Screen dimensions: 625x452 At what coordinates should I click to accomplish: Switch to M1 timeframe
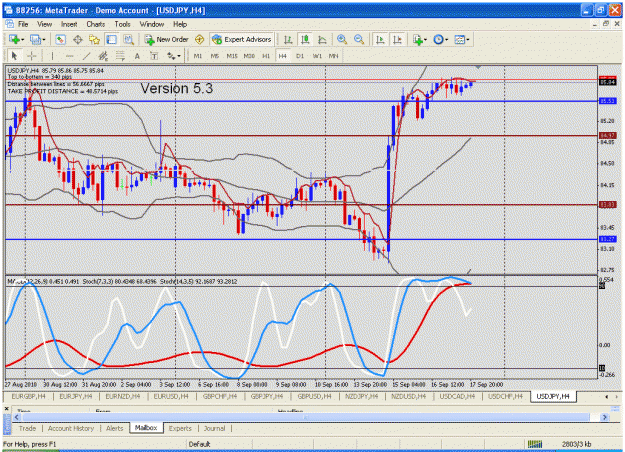[198, 56]
